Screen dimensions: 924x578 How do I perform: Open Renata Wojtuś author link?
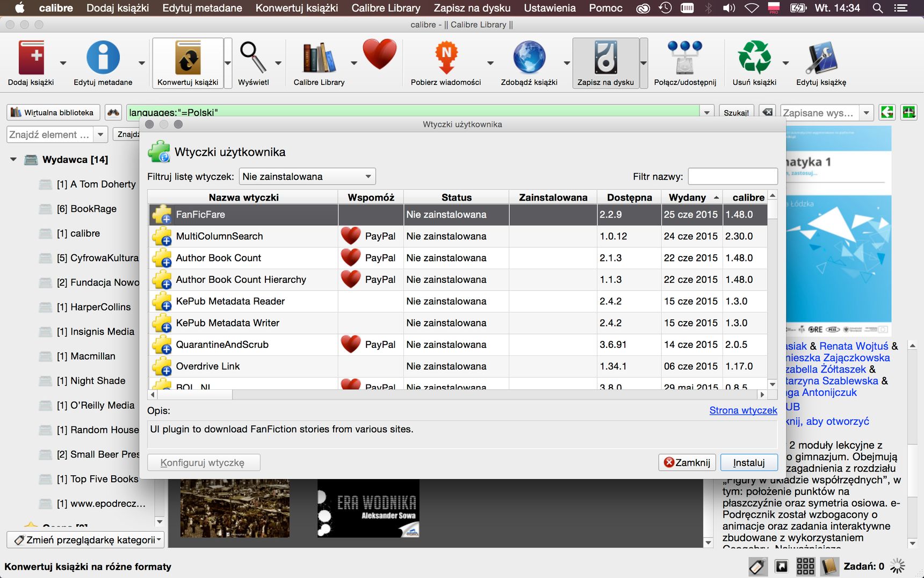click(854, 346)
